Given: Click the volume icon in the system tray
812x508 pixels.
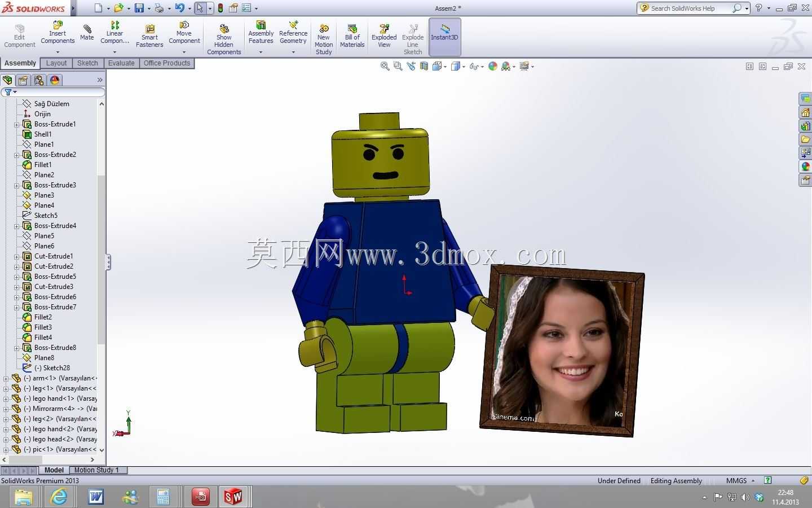Looking at the screenshot, I should [745, 497].
